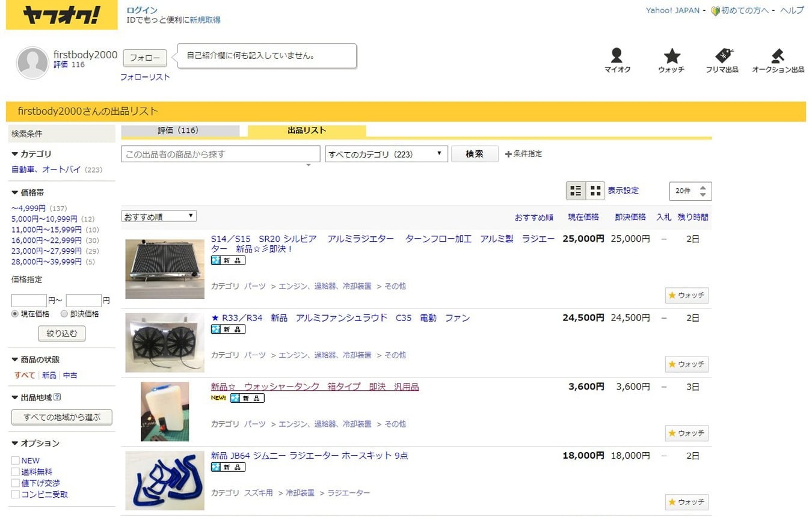This screenshot has height=517, width=812.
Task: Open フリマ出品 price tag icon
Action: 722,57
